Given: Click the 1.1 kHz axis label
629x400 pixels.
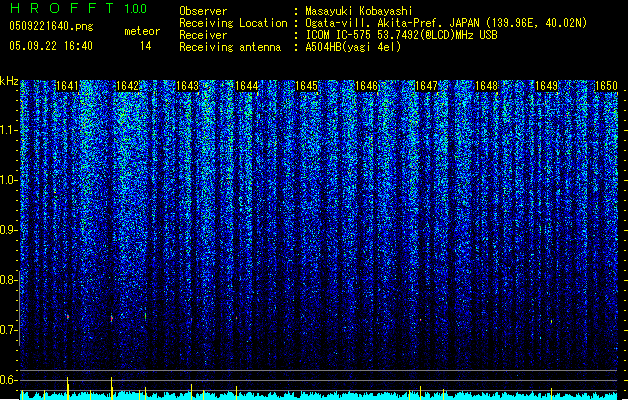Looking at the screenshot, I should click(9, 130).
